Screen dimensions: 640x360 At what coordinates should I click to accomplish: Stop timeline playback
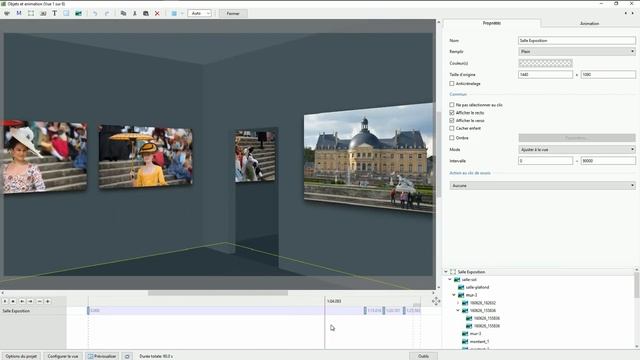tap(13, 301)
